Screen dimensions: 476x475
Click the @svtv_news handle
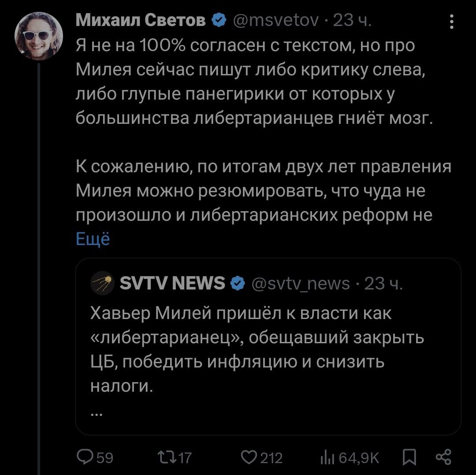[x=301, y=284]
